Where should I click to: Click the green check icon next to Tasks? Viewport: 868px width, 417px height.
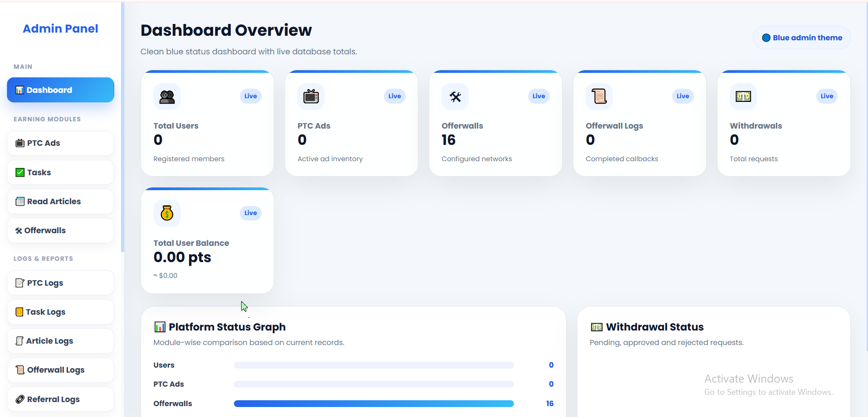pyautogui.click(x=20, y=173)
